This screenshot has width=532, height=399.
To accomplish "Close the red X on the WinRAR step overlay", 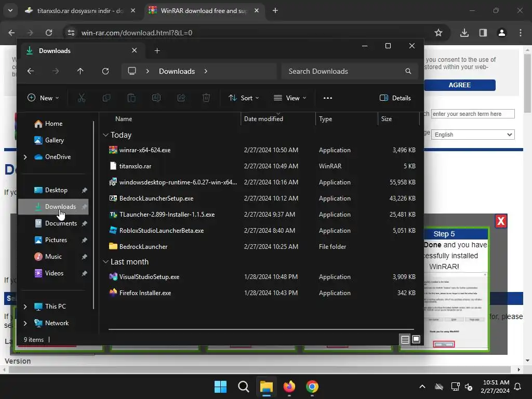I will pos(501,221).
